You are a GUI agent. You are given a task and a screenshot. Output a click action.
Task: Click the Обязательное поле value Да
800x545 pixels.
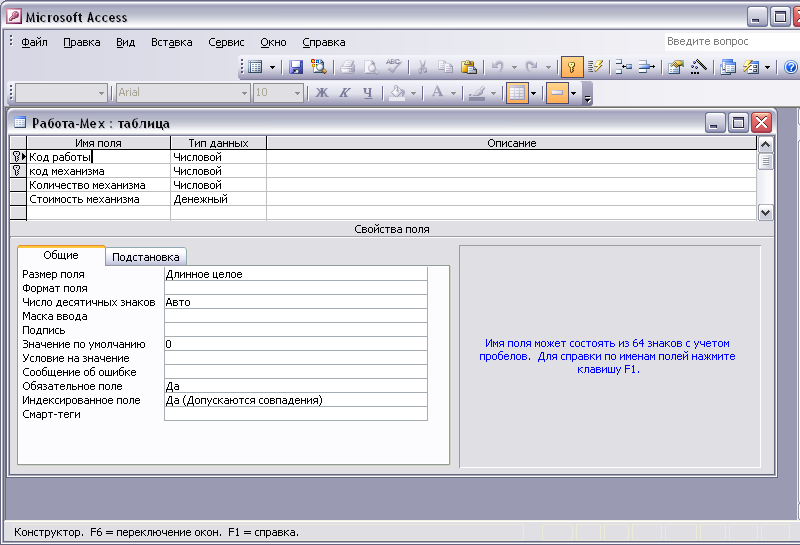[x=296, y=386]
